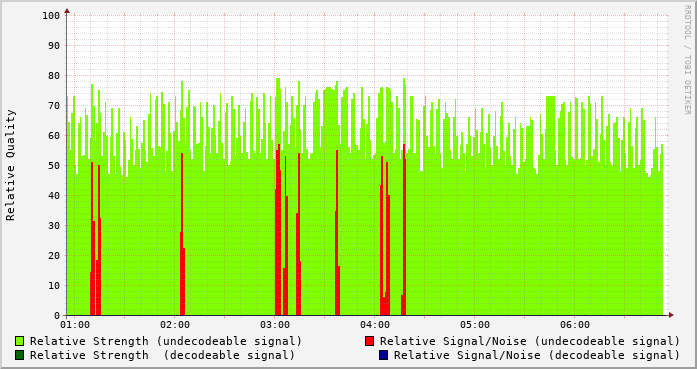Click the dark blue Signal/Noise decodeable swatch
Image resolution: width=697 pixels, height=369 pixels.
pyautogui.click(x=383, y=355)
